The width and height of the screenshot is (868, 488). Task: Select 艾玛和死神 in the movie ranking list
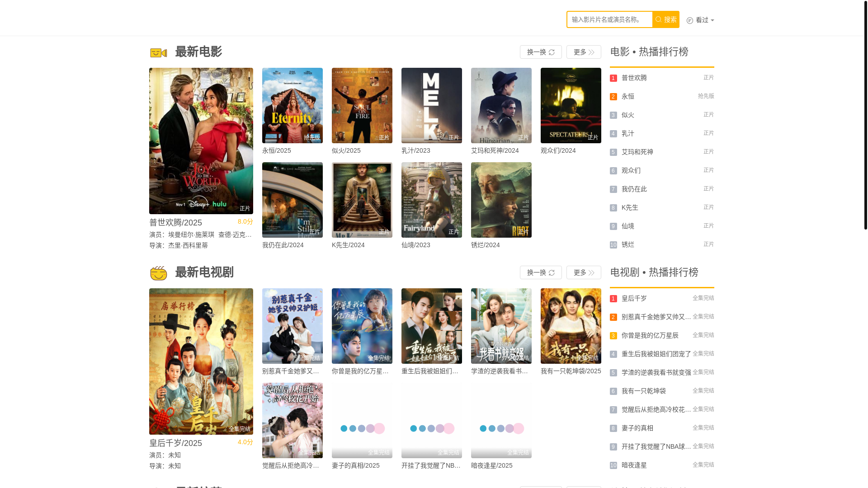pos(637,152)
